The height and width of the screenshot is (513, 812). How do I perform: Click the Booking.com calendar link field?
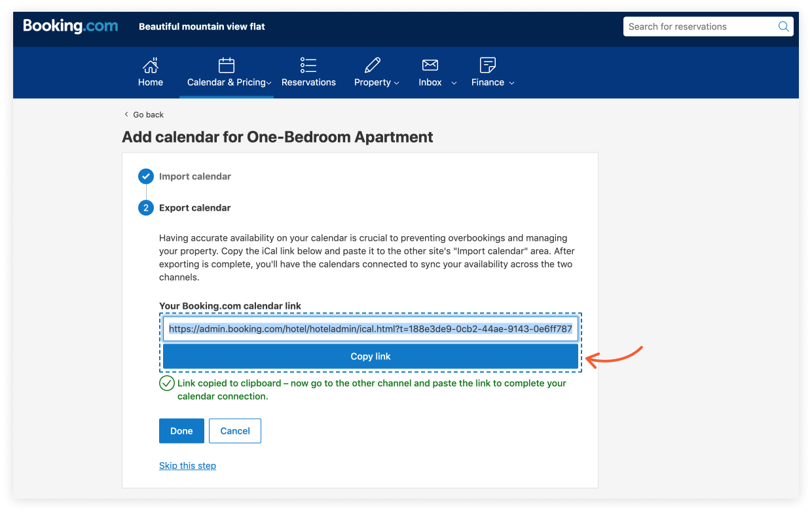coord(371,329)
